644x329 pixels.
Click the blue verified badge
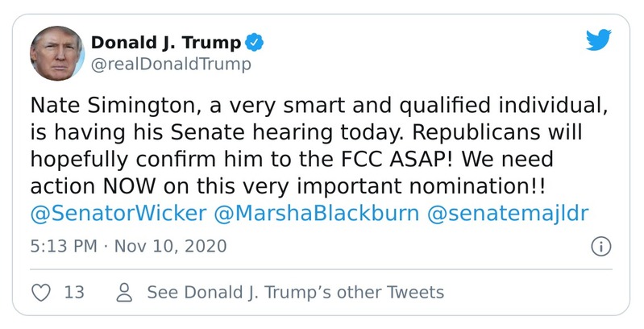click(254, 42)
